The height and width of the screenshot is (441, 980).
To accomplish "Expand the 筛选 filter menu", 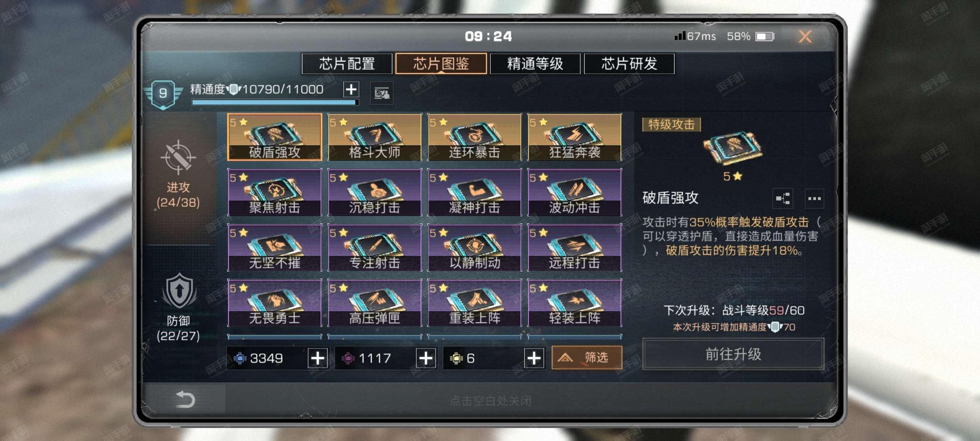I will coord(587,357).
